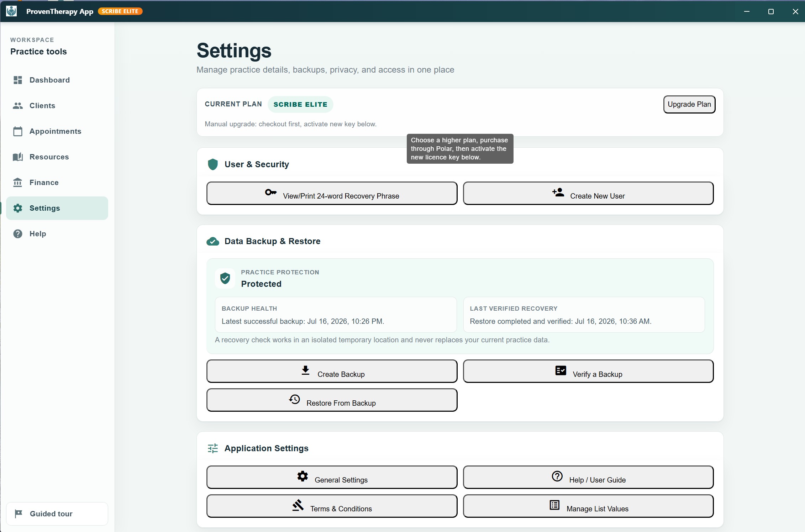Click the sliders icon beside Application Settings
The image size is (805, 532).
coord(213,448)
